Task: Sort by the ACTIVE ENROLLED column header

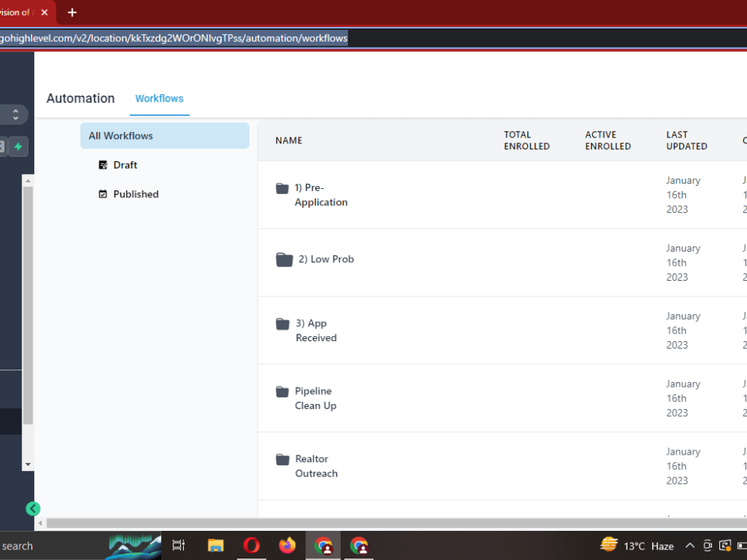Action: point(608,140)
